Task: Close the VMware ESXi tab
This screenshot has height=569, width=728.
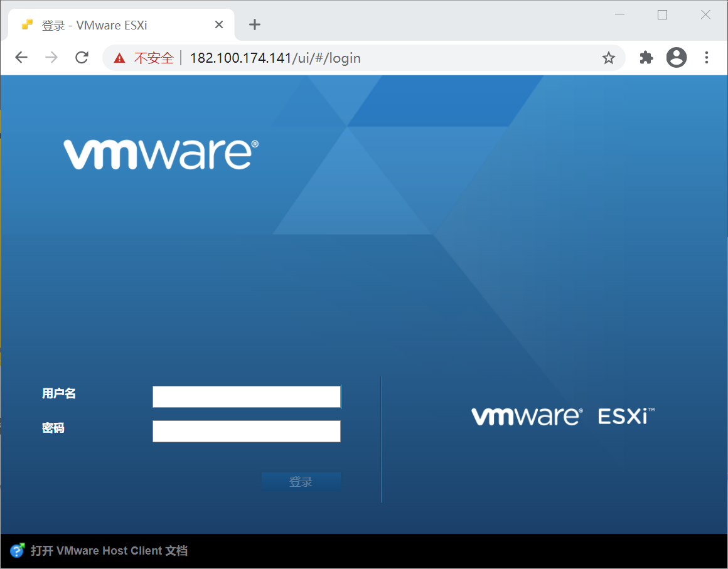Action: (218, 24)
